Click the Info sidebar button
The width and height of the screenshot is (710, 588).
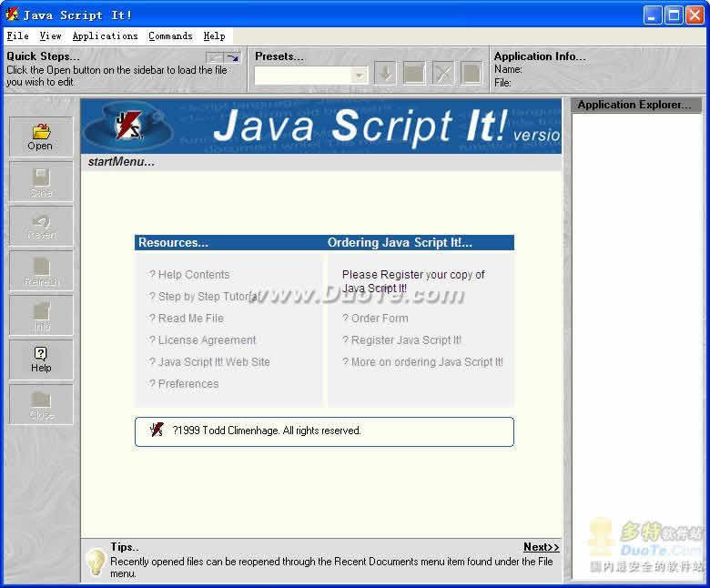coord(41,315)
